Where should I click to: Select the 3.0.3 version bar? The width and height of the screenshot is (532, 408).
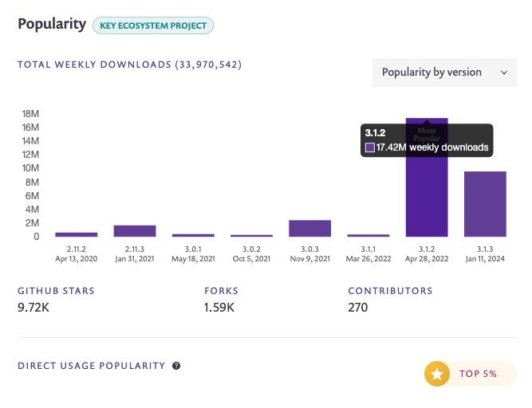309,229
